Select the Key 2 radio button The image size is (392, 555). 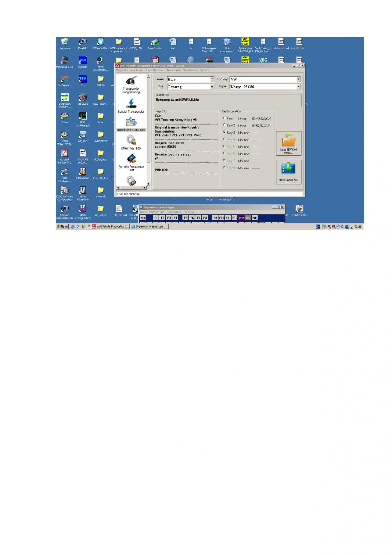point(224,125)
